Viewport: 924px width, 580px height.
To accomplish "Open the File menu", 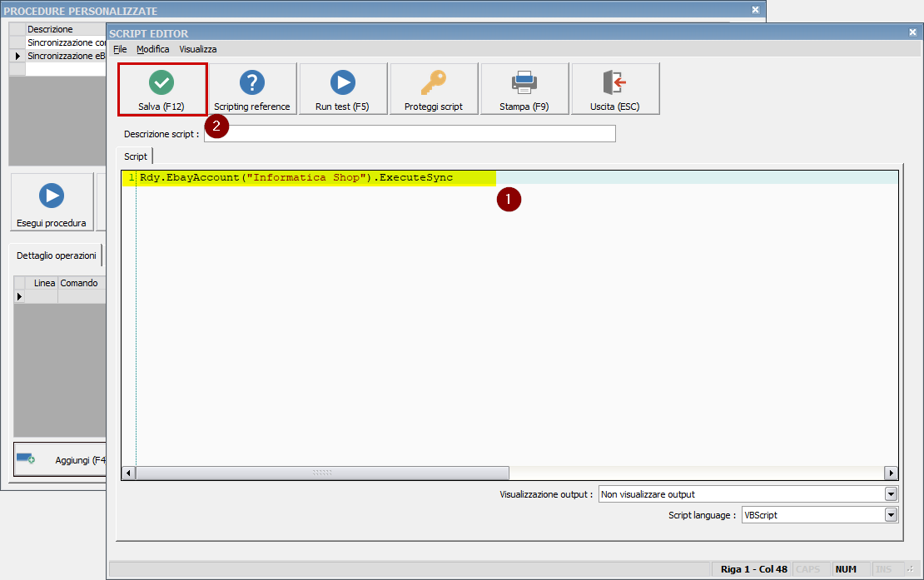I will click(x=120, y=49).
